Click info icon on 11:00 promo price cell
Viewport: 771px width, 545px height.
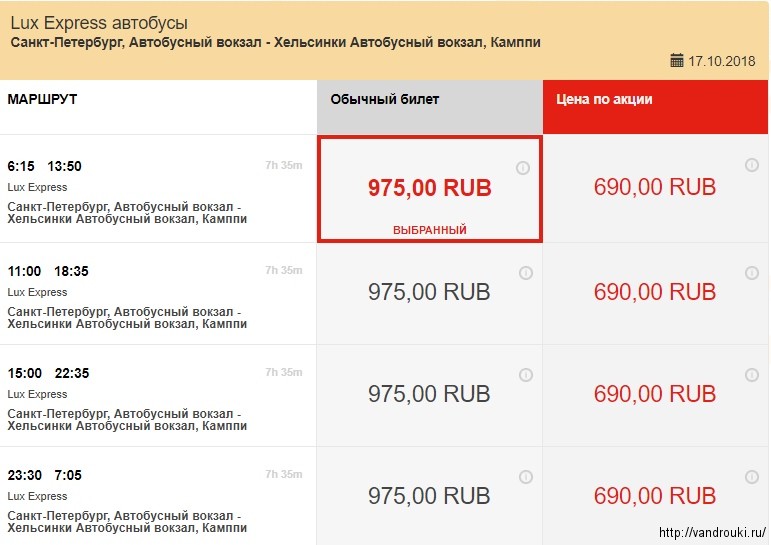(x=752, y=273)
